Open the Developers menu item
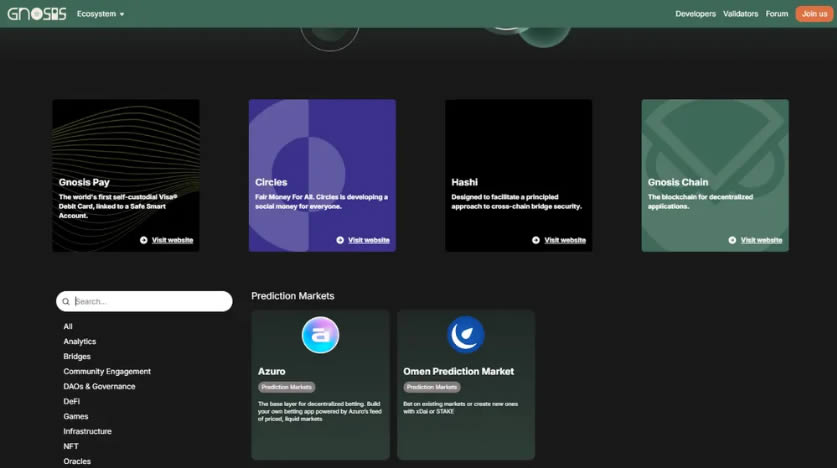The height and width of the screenshot is (468, 837). [x=695, y=14]
